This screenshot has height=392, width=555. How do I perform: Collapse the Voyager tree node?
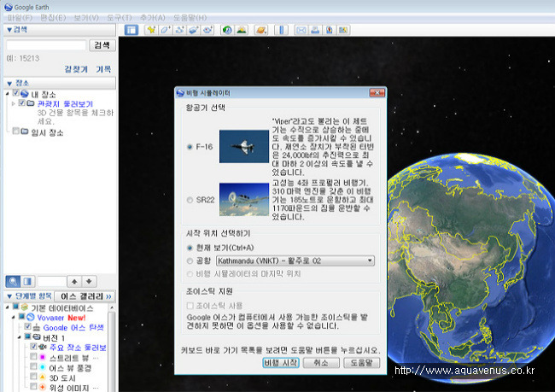coord(14,317)
